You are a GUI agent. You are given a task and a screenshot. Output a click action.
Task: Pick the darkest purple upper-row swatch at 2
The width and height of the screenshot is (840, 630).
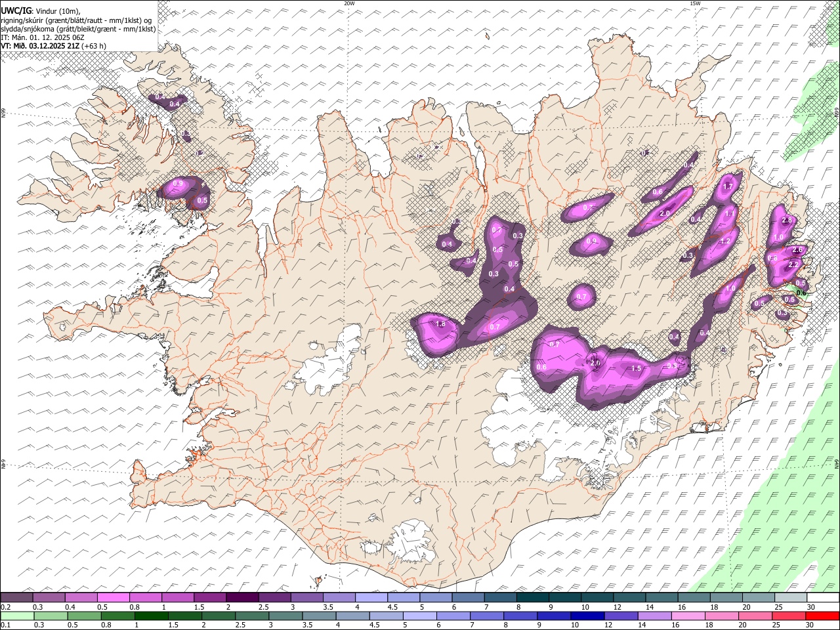pyautogui.click(x=242, y=597)
